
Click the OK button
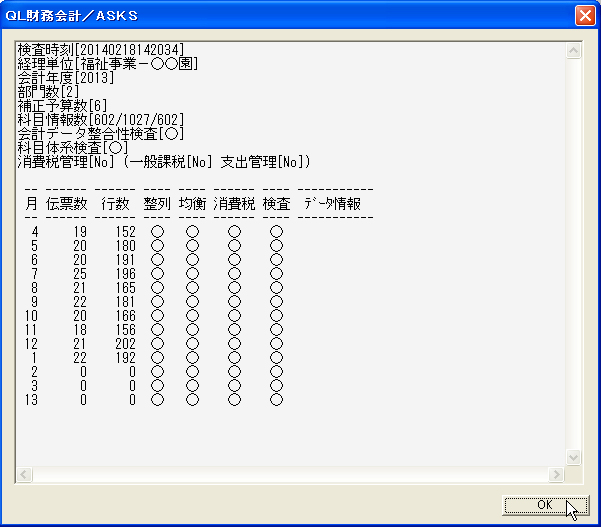coord(545,505)
